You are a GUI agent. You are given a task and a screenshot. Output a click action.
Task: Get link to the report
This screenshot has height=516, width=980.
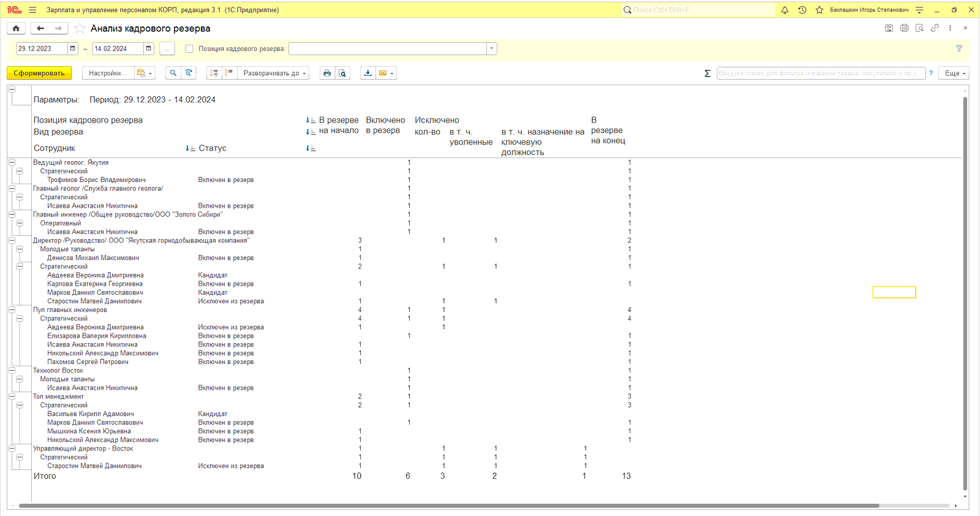click(x=935, y=28)
